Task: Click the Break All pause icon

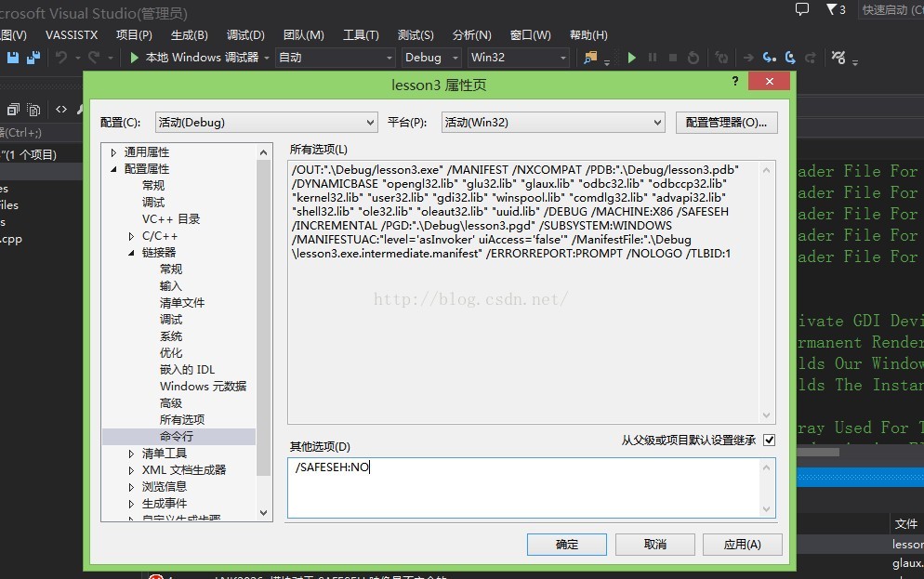Action: click(653, 57)
